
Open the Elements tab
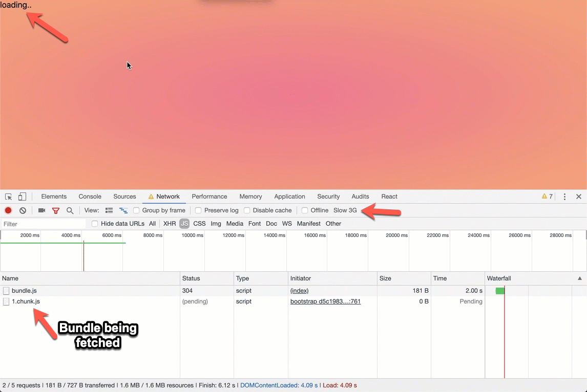point(54,197)
